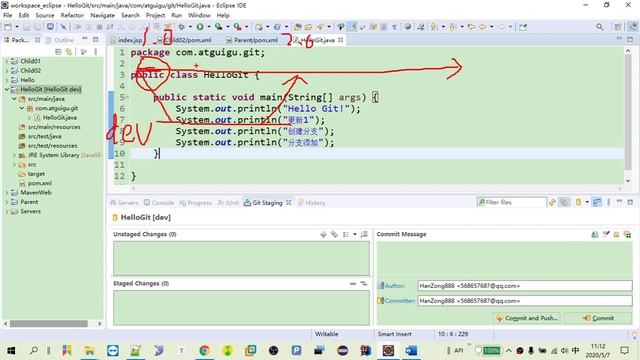Open the Run button dropdown arrow

point(208,27)
